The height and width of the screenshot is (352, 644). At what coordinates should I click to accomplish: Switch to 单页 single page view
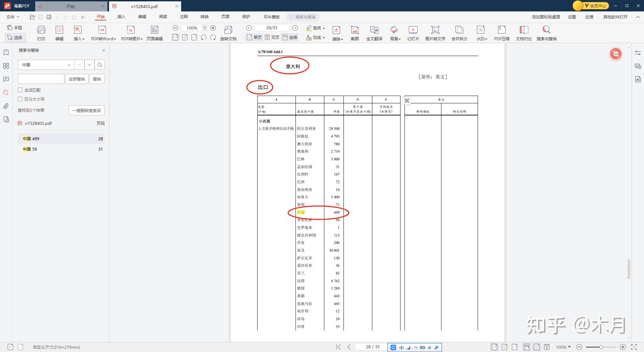click(254, 37)
